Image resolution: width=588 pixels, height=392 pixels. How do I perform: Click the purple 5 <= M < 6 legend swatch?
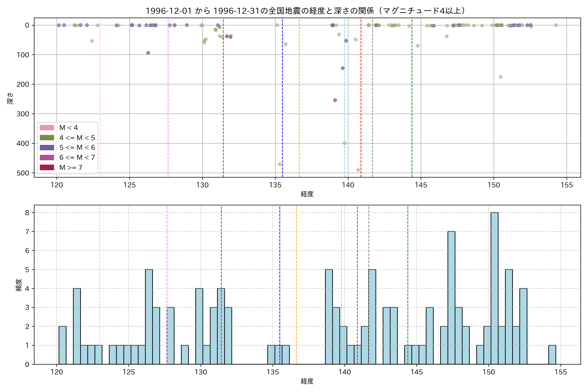47,147
